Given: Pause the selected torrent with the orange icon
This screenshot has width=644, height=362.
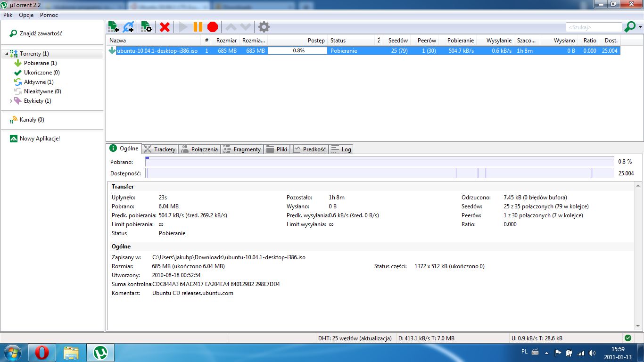Looking at the screenshot, I should (x=198, y=27).
